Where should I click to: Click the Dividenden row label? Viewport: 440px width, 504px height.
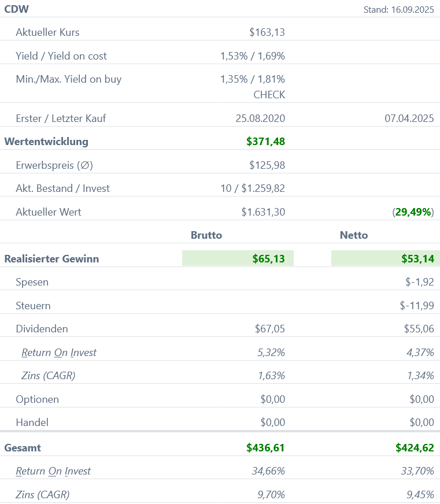(42, 329)
